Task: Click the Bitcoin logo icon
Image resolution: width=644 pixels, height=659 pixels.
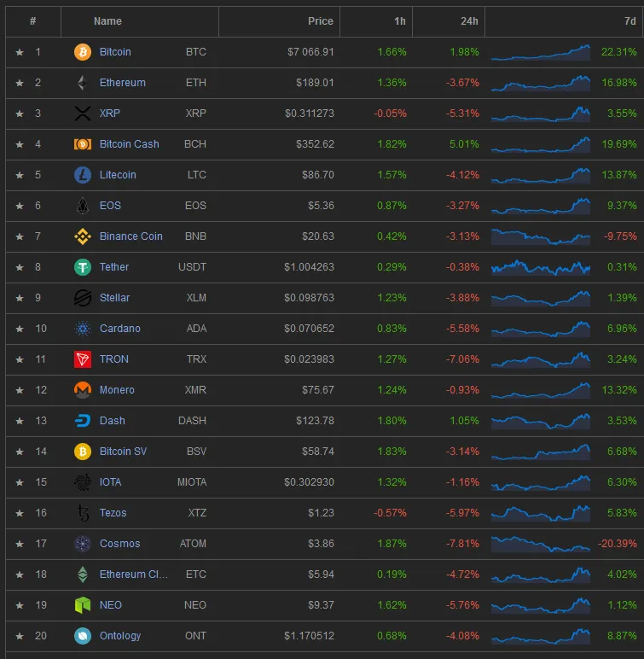Action: [x=83, y=52]
